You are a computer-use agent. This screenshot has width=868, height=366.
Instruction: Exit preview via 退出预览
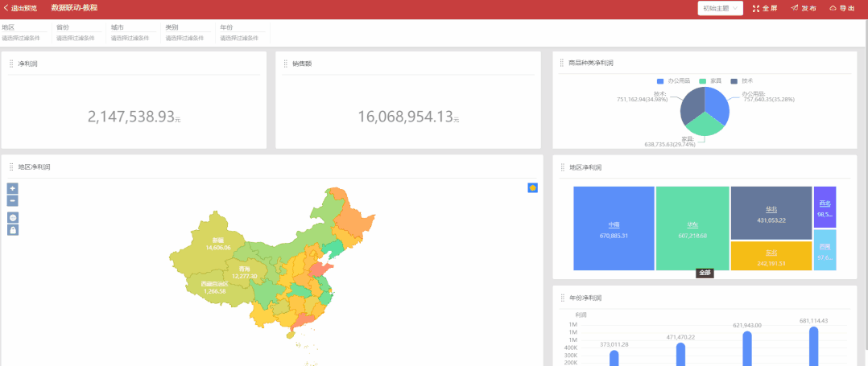20,7
